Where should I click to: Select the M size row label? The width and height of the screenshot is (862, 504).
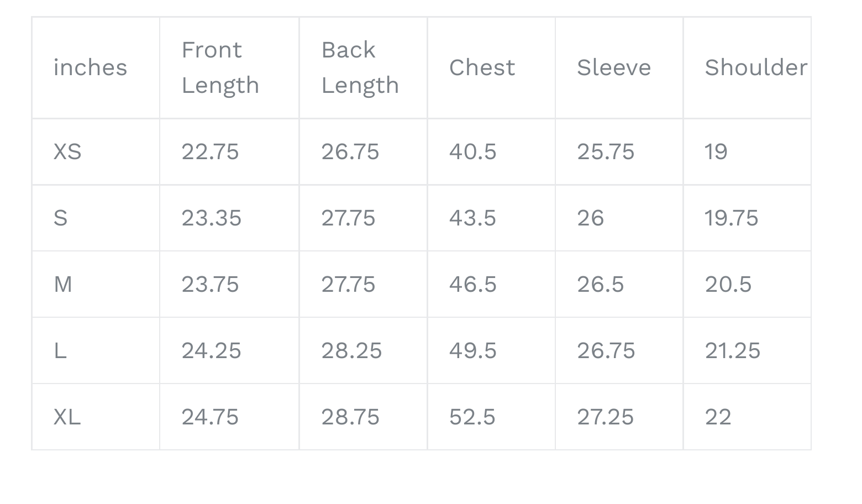tap(63, 284)
